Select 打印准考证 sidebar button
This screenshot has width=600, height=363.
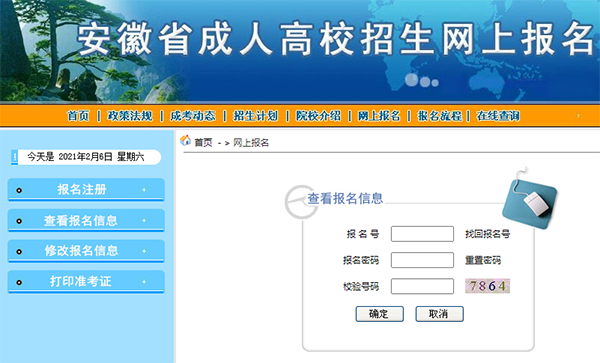[86, 282]
